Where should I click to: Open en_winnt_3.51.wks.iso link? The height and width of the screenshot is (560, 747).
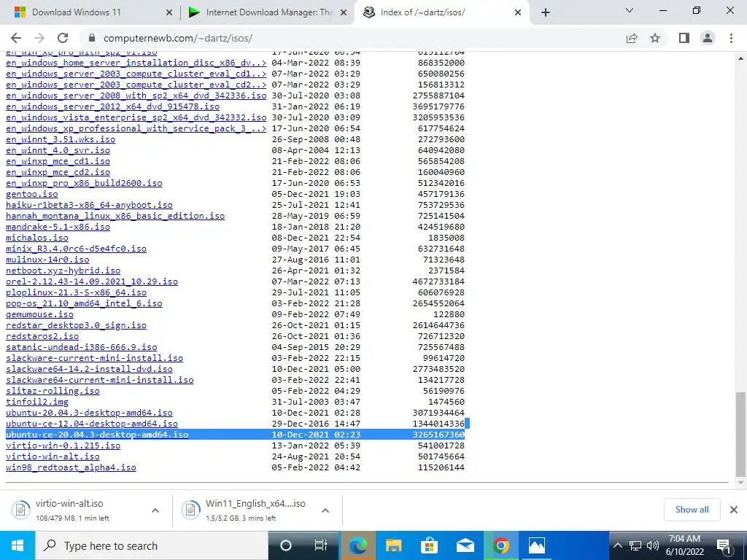[x=61, y=139]
